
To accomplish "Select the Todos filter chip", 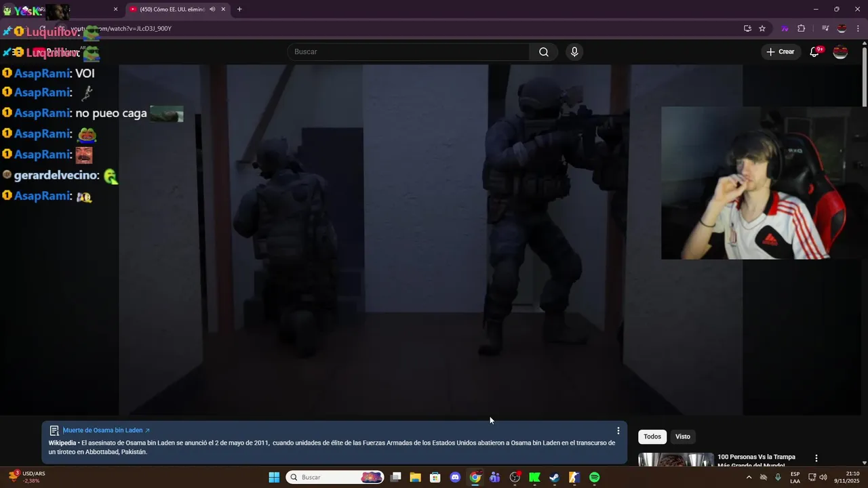I will pyautogui.click(x=652, y=436).
